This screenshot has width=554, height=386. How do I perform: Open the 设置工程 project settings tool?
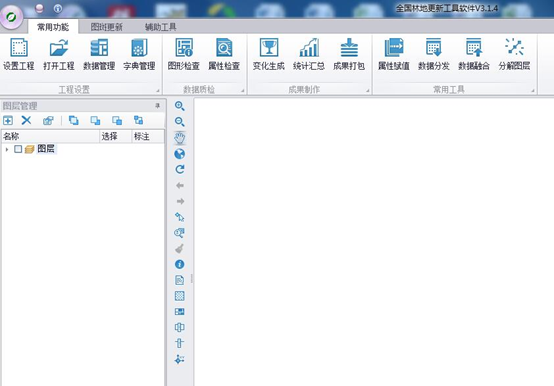[x=19, y=54]
